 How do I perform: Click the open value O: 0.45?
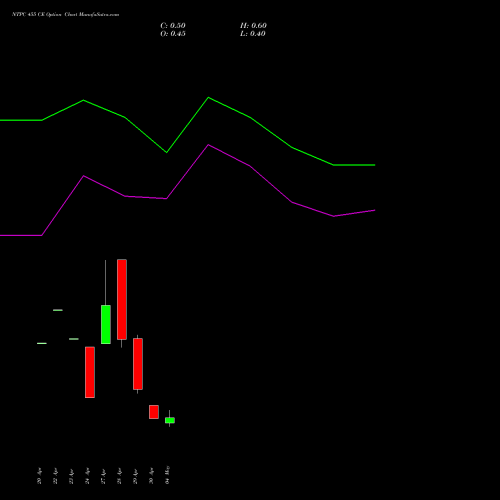(173, 34)
